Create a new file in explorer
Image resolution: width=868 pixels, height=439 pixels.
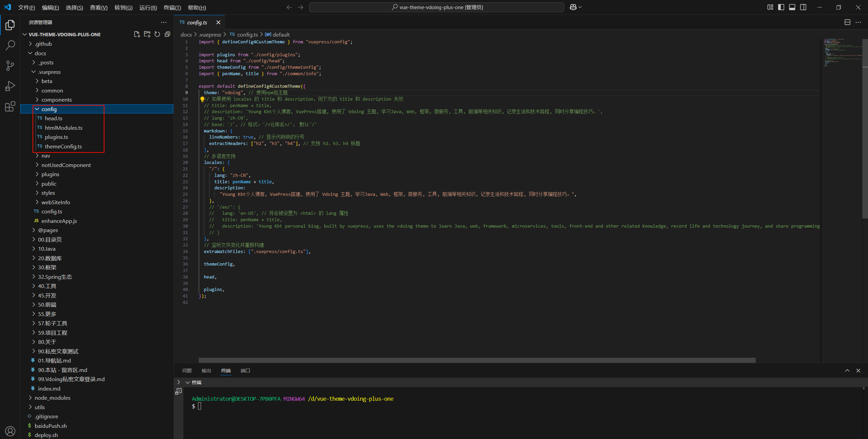137,34
